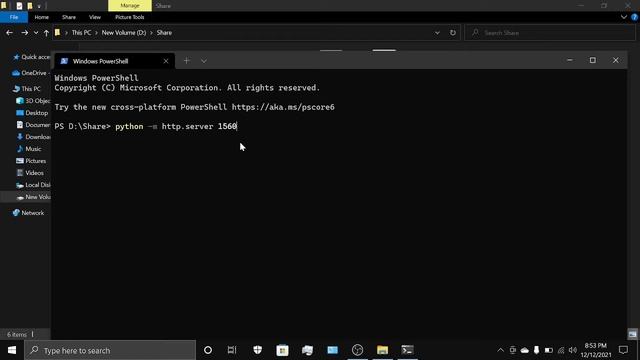The image size is (640, 360).
Task: Open Desktop folder in sidebar
Action: coord(32,113)
